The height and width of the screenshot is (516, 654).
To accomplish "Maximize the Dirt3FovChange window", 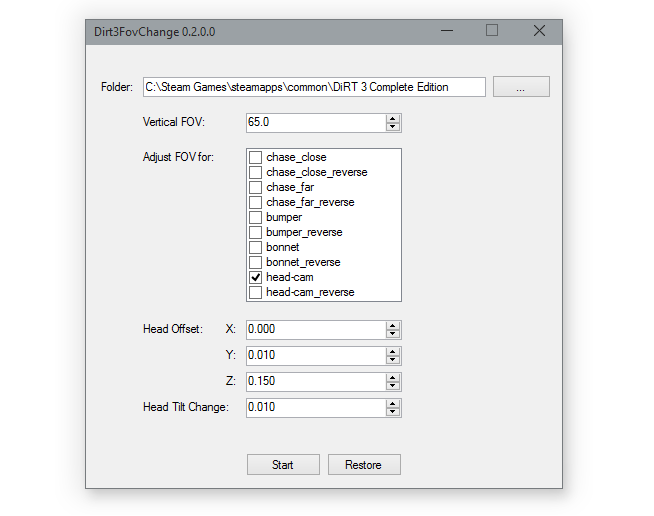I will (492, 31).
